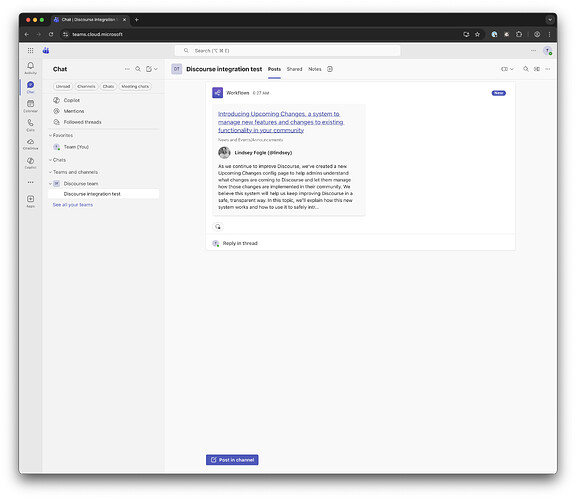Open a new browser tab
The image size is (576, 499).
(x=137, y=20)
